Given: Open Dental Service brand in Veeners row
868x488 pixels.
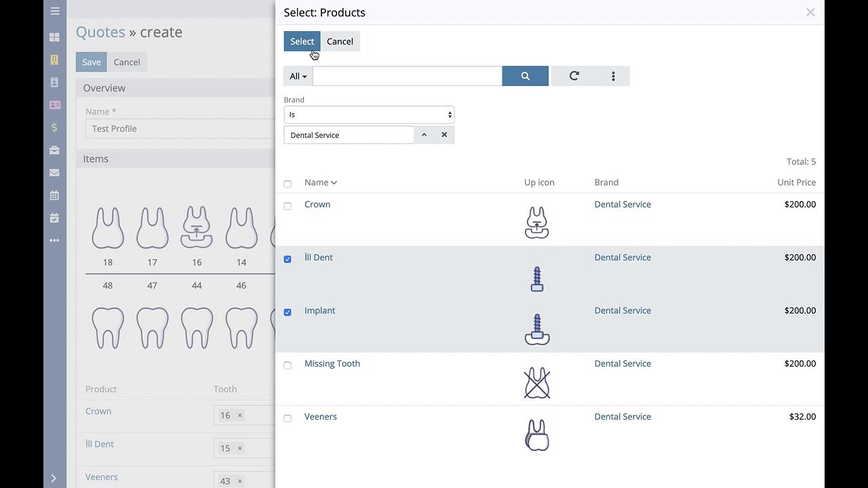Looking at the screenshot, I should click(x=623, y=416).
